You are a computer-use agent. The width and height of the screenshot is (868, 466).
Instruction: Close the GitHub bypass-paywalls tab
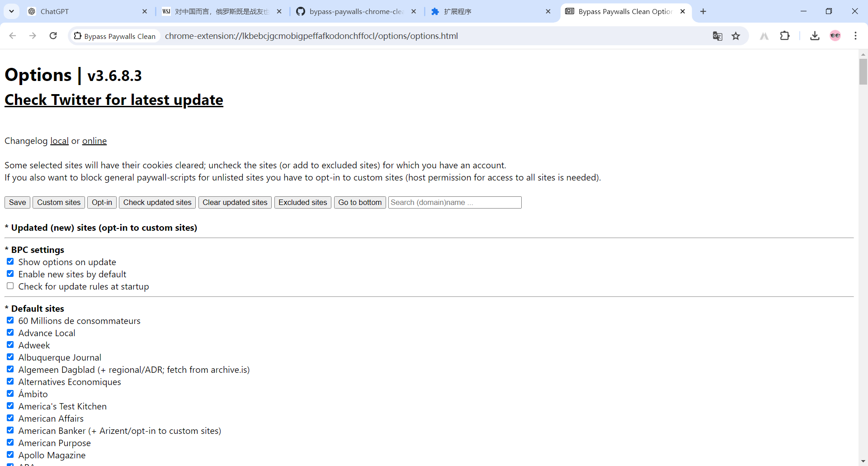click(x=414, y=11)
